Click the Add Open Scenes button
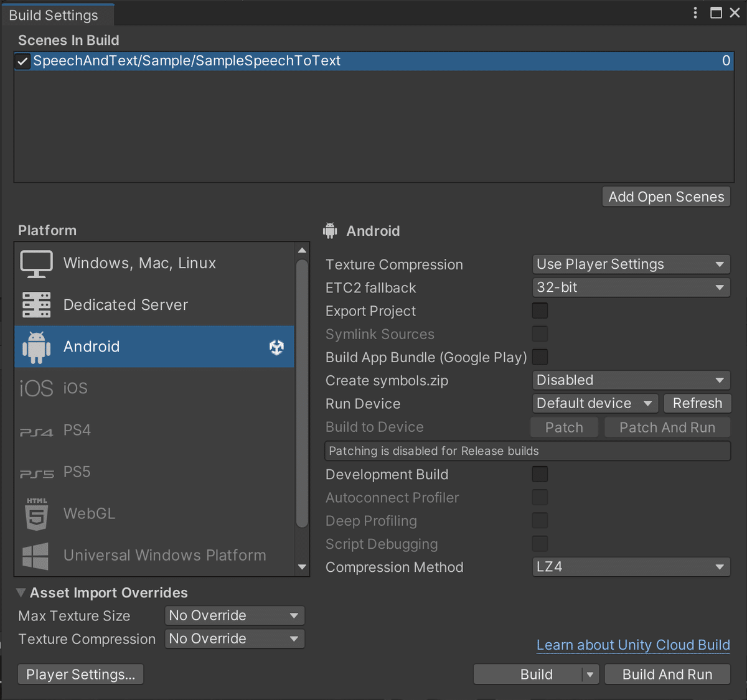 click(x=666, y=197)
